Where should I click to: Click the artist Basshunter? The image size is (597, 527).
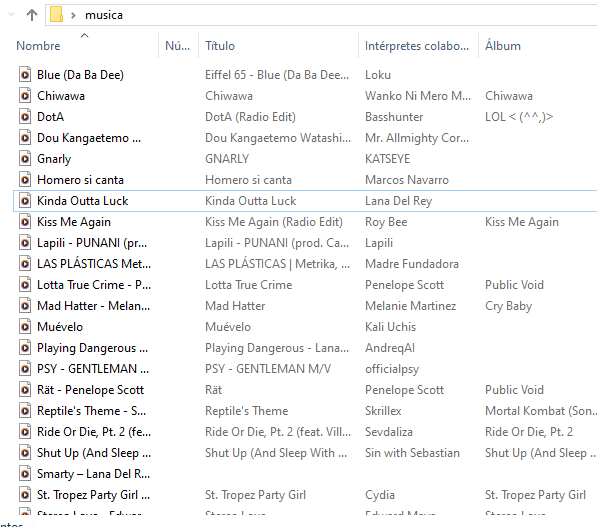click(394, 117)
